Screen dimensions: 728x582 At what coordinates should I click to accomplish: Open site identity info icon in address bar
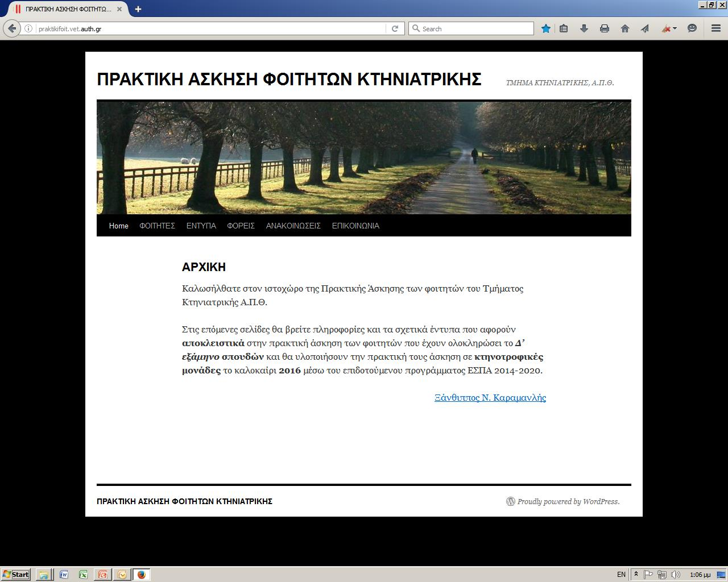[28, 28]
